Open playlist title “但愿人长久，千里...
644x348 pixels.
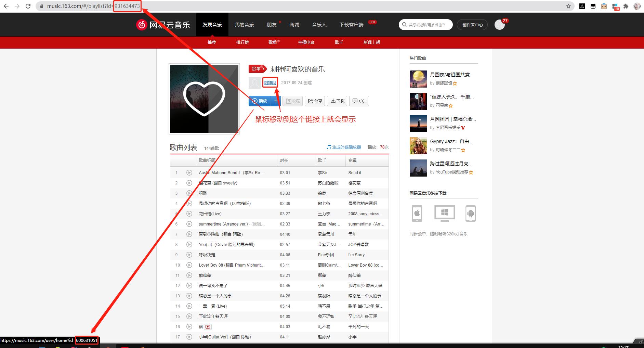click(452, 97)
